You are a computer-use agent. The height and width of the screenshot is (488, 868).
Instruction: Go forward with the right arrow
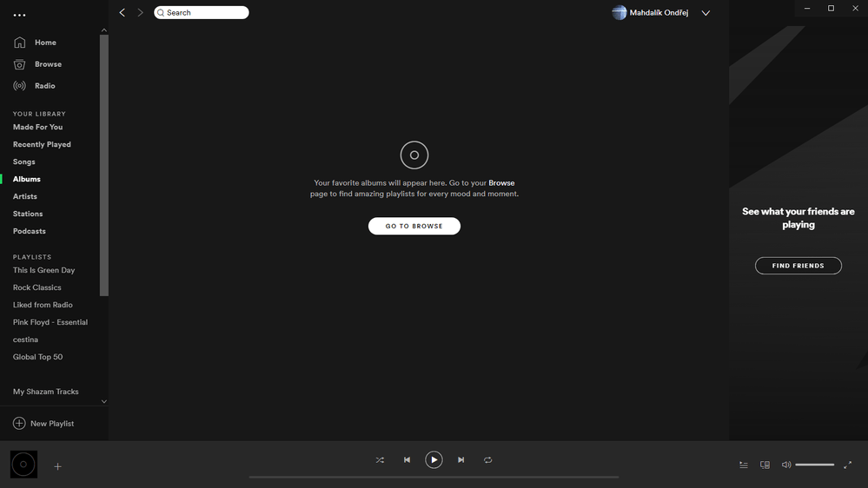point(140,12)
